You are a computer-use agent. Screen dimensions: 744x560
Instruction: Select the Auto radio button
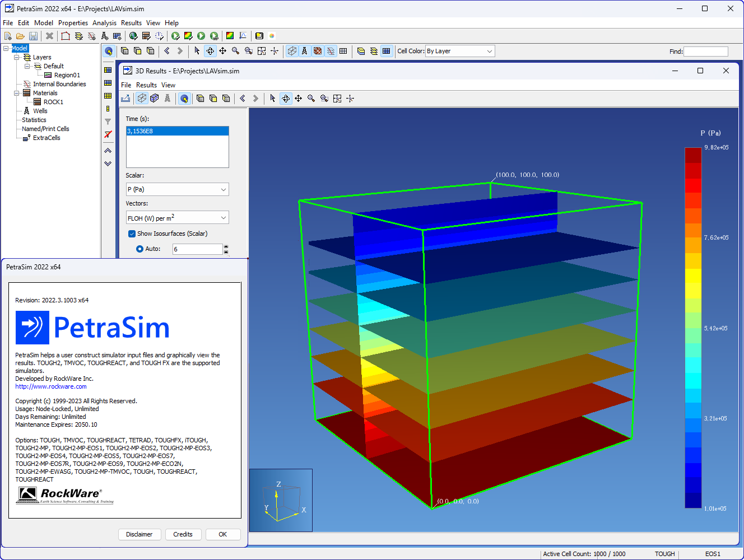pyautogui.click(x=139, y=249)
